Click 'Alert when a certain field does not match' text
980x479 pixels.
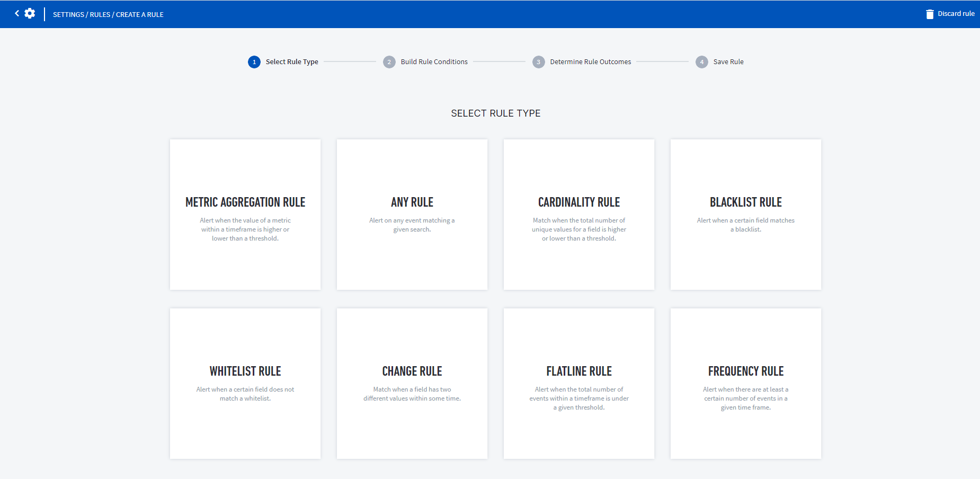pyautogui.click(x=245, y=394)
